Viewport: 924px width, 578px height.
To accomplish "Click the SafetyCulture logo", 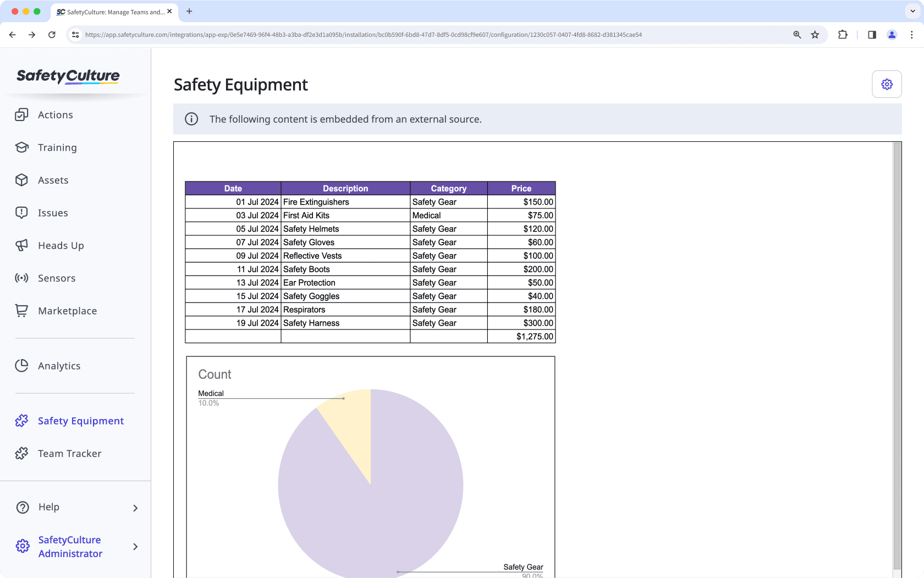I will click(68, 76).
